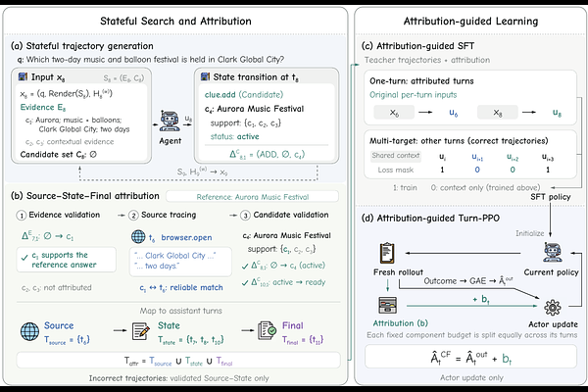
Task: Click the 'Stateful Search and Attribution' heading
Action: (x=175, y=21)
